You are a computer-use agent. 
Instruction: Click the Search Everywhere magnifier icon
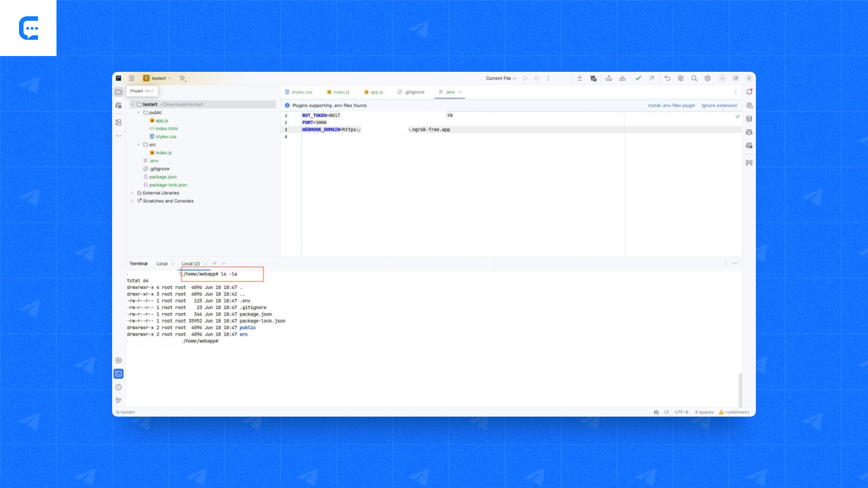pos(694,78)
